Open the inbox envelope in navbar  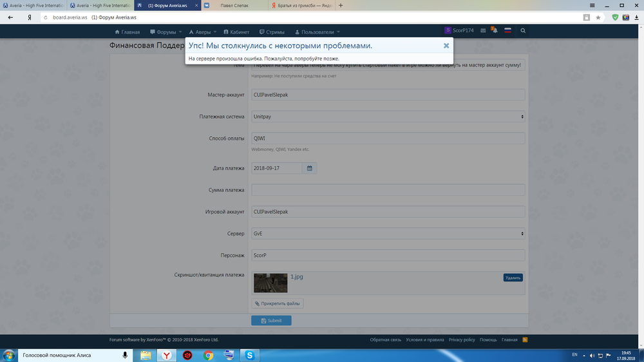point(482,31)
